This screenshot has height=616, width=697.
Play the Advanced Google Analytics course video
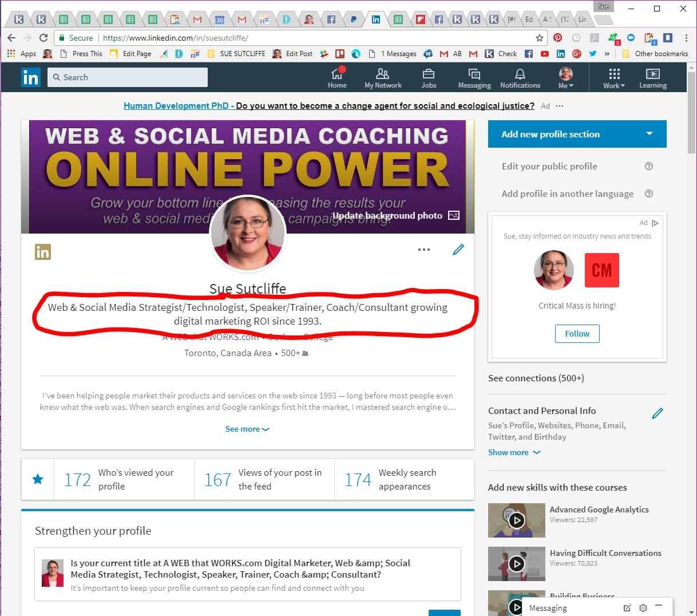point(517,520)
